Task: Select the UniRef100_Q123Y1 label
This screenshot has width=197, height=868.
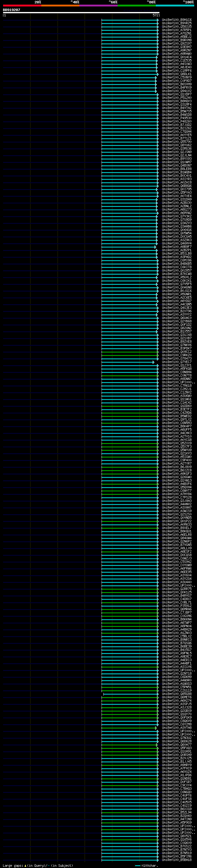Action: tap(176, 365)
